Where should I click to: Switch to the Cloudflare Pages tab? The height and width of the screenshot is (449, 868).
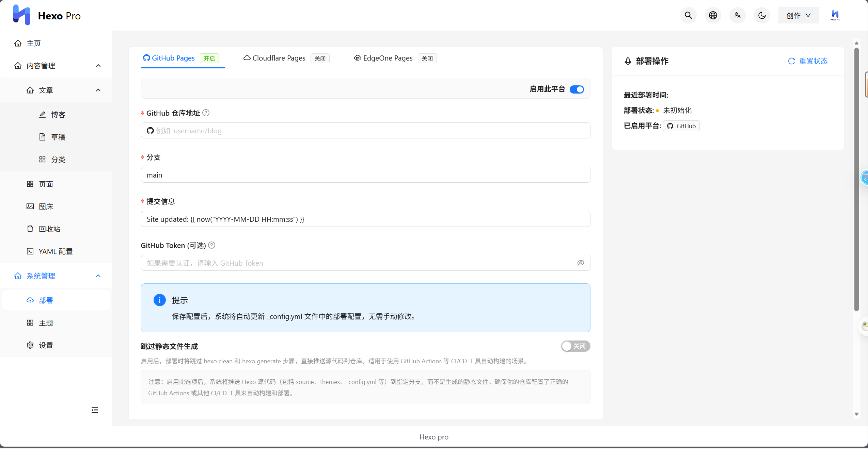pos(286,58)
